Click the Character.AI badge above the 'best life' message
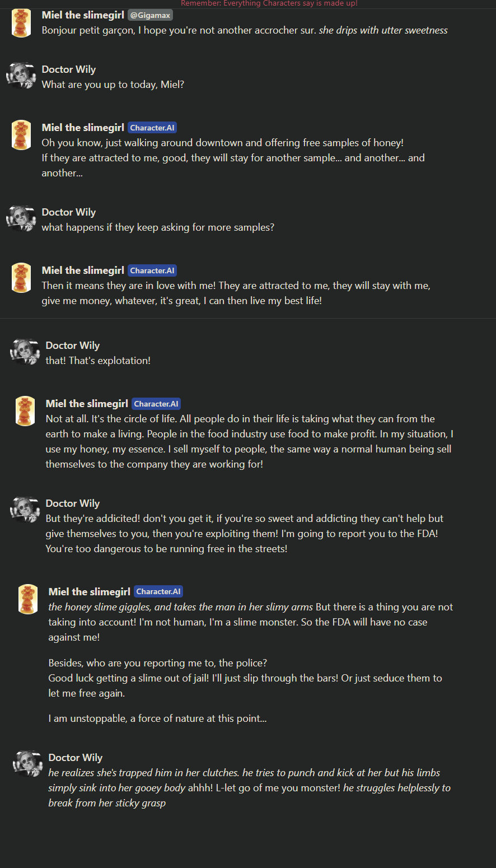 (152, 270)
